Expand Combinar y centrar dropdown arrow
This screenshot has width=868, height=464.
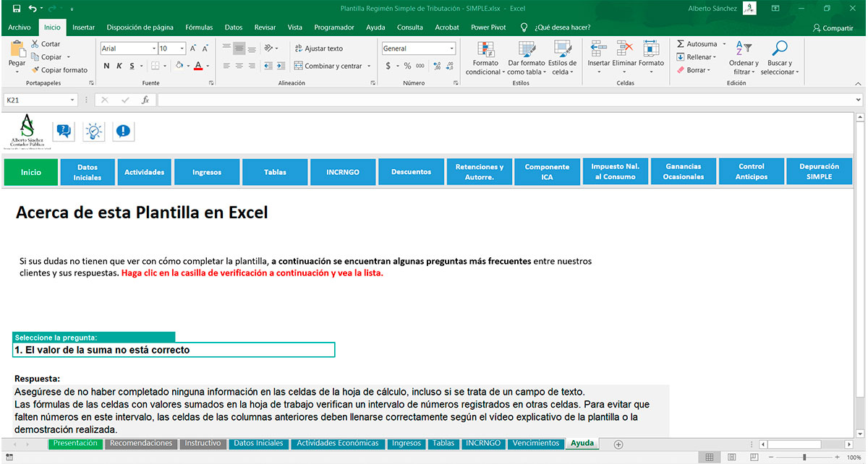pyautogui.click(x=369, y=66)
